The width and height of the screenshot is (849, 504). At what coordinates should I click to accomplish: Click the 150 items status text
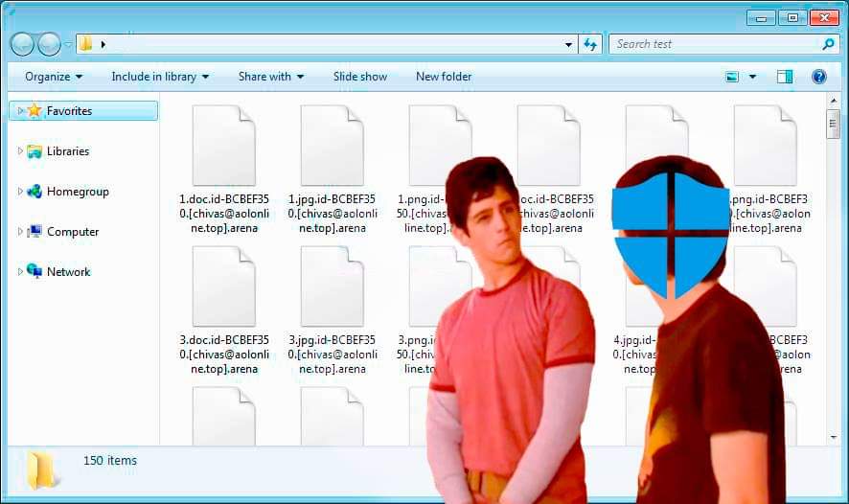(110, 461)
